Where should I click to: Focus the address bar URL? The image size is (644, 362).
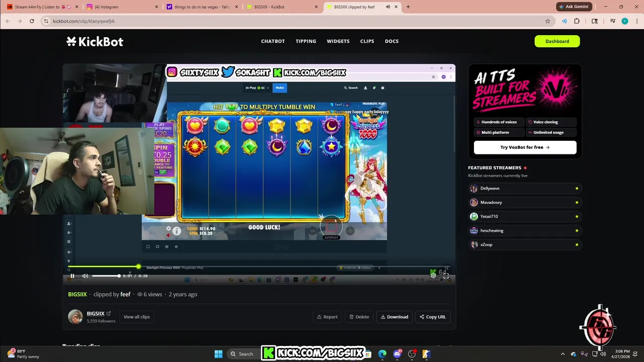tap(84, 21)
